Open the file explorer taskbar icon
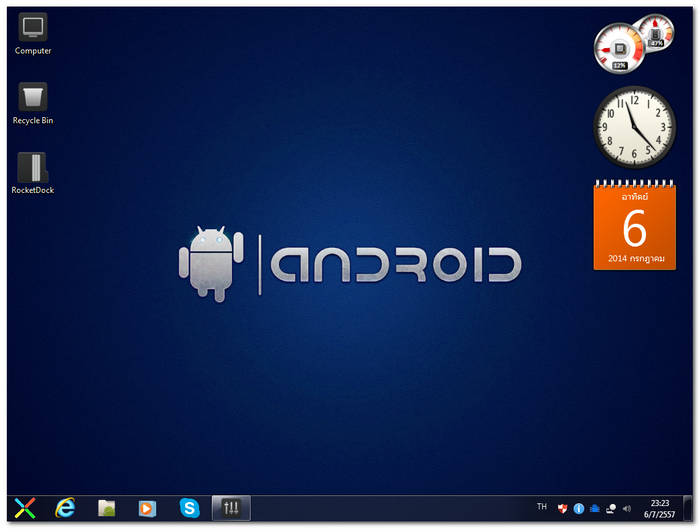 107,508
